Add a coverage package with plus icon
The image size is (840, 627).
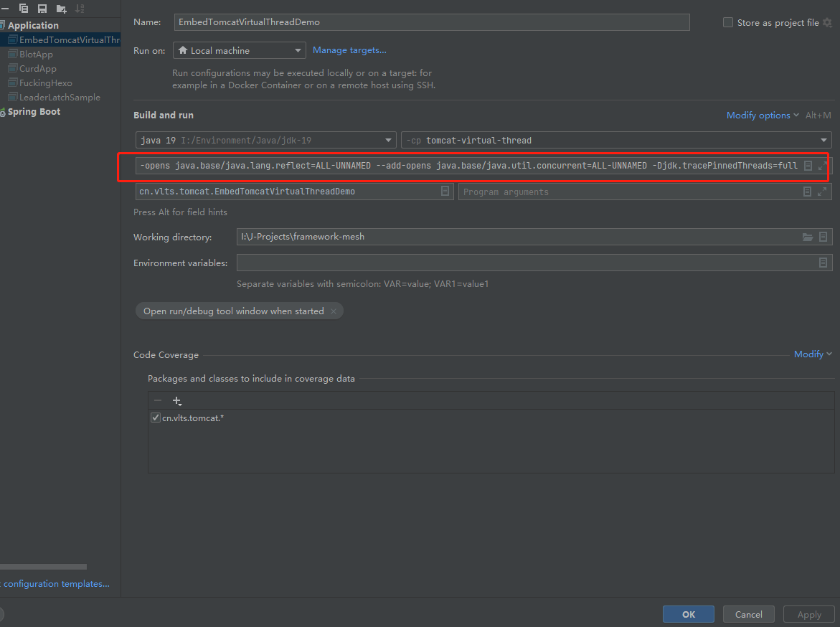point(177,401)
